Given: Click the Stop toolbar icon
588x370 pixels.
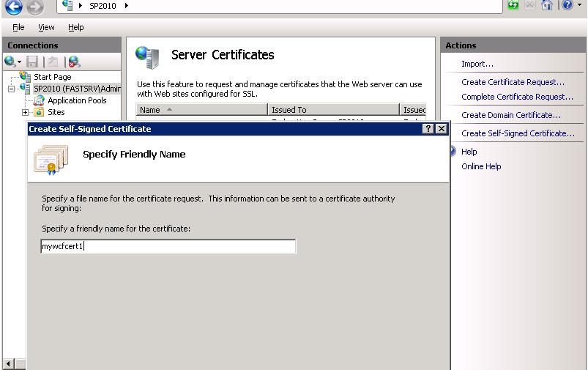Looking at the screenshot, I should pos(529,5).
